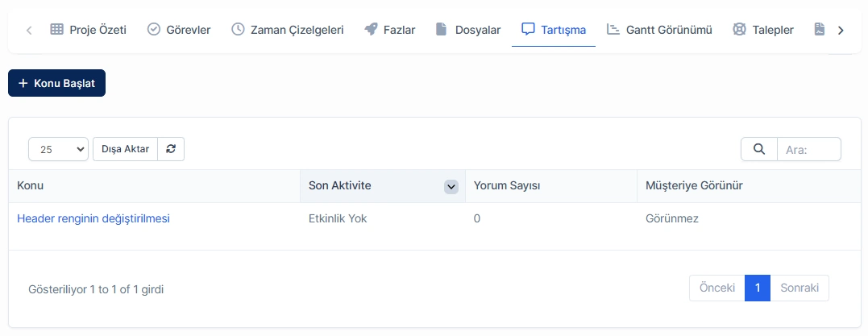Open Zaman Çizelgeleri tab
This screenshot has height=336, width=868.
click(287, 30)
